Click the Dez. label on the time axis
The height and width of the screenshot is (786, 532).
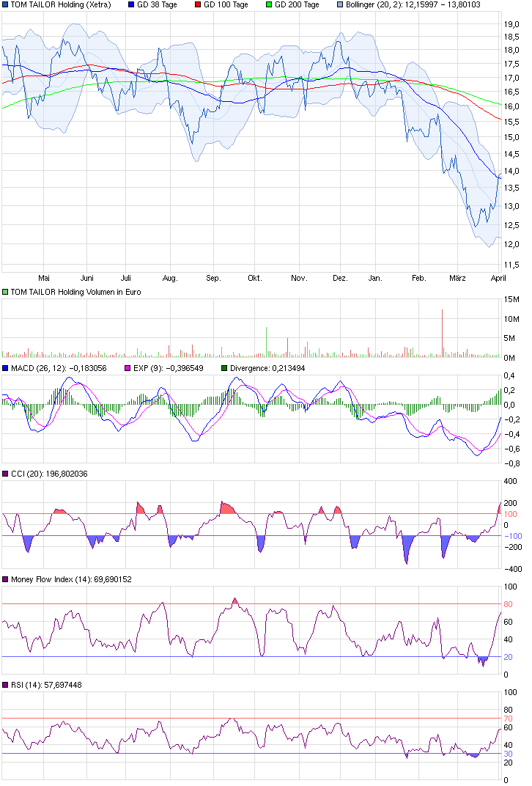coord(340,279)
